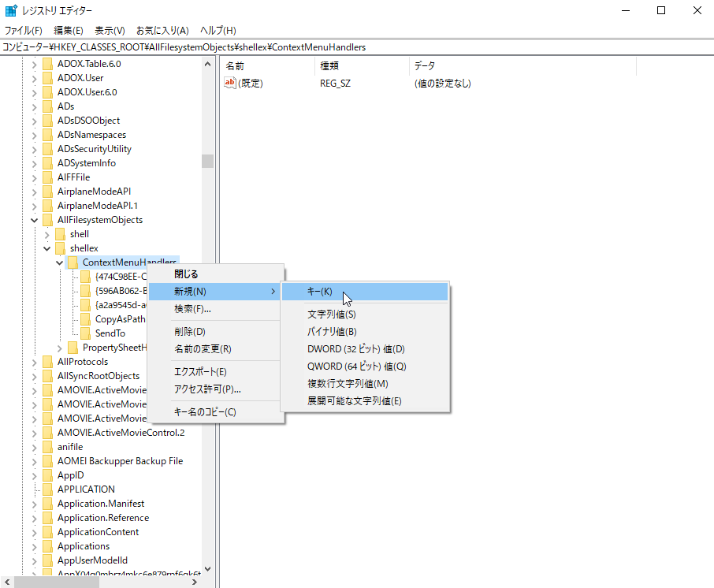Click the tree pane scroll-down arrow

coord(207,568)
